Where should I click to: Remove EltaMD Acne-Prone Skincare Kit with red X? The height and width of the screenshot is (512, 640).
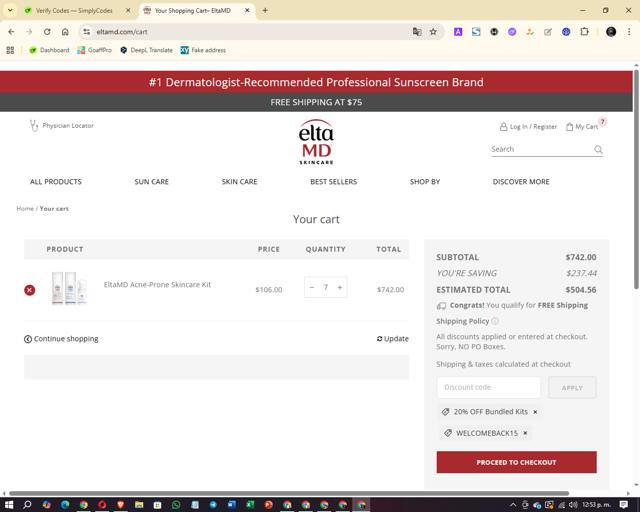pyautogui.click(x=29, y=290)
